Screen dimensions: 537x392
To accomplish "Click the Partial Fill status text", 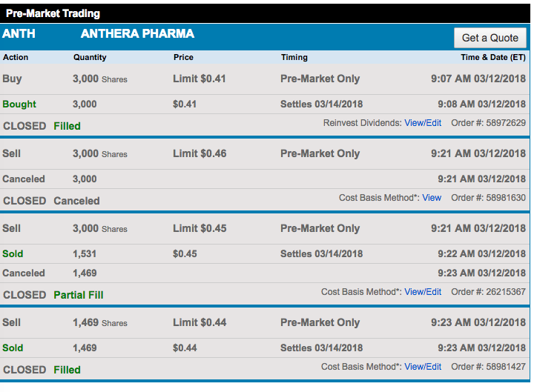I will 79,295.
